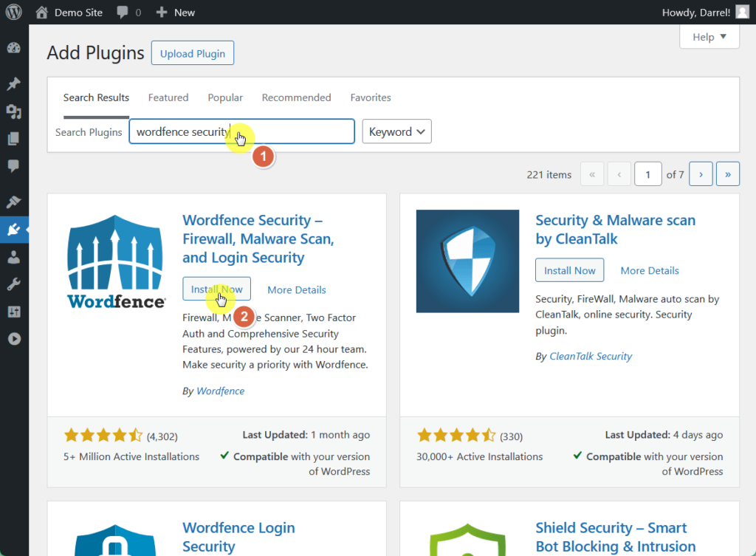This screenshot has height=556, width=756.
Task: Open the Pages sidebar icon
Action: (13, 139)
